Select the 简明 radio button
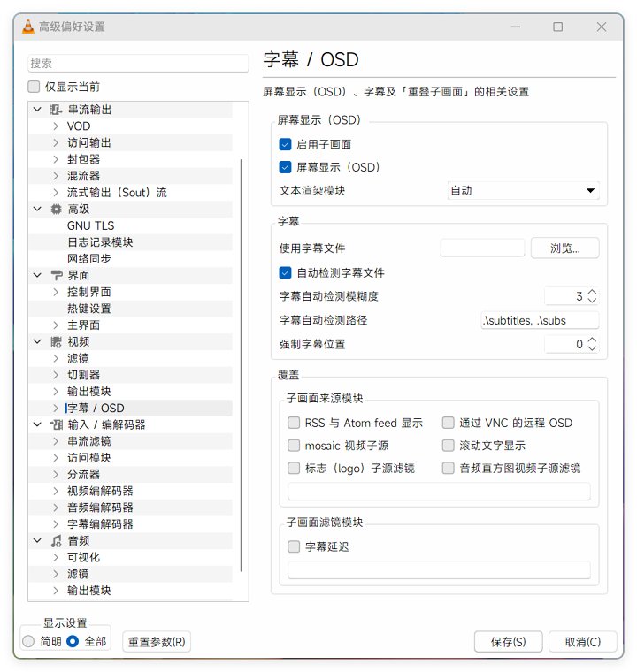Viewport: 637px width, 672px height. [29, 641]
